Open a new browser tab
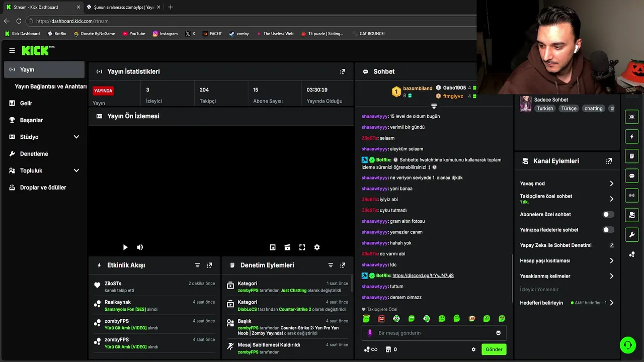This screenshot has width=644, height=362. pos(171,7)
